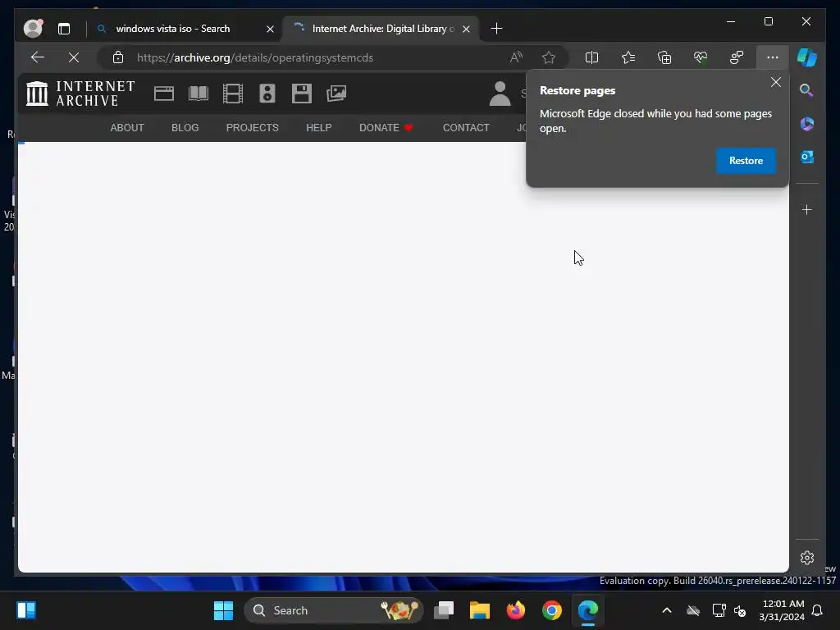Open the CONTACT link
Image resolution: width=840 pixels, height=630 pixels.
coord(466,127)
